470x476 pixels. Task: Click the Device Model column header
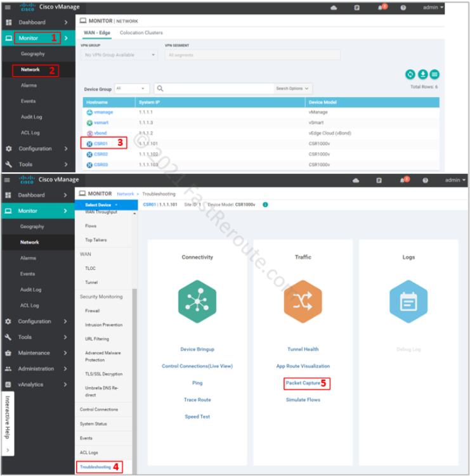[372, 102]
